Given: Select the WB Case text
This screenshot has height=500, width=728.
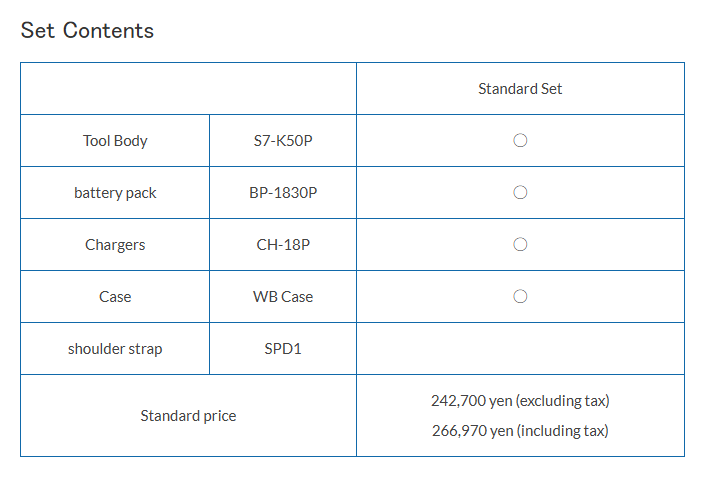Looking at the screenshot, I should click(x=283, y=297).
